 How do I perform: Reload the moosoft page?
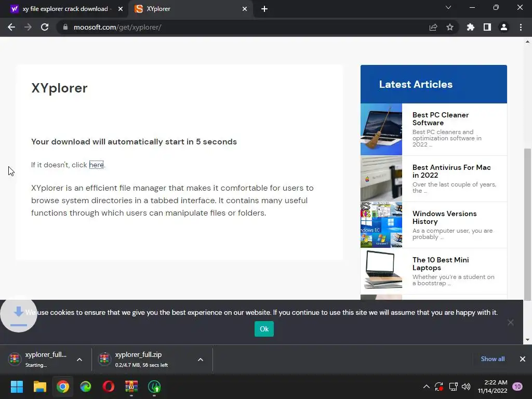pos(45,27)
